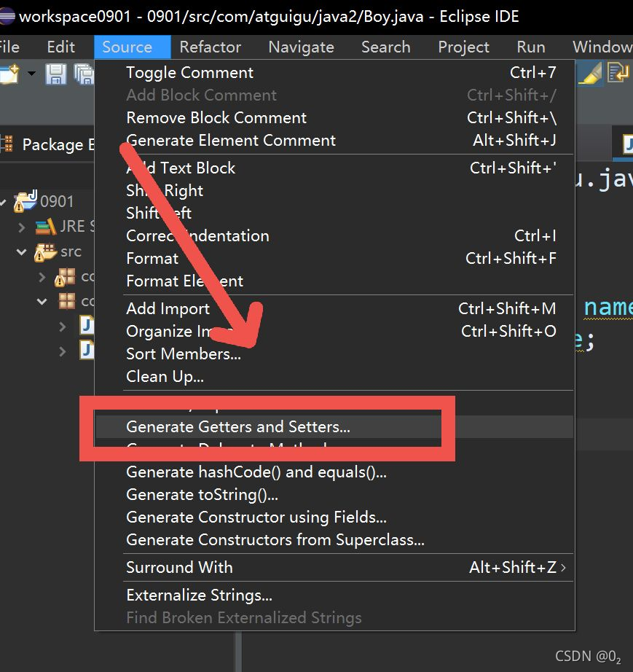Open the Navigate menu
The width and height of the screenshot is (633, 672).
pos(300,47)
